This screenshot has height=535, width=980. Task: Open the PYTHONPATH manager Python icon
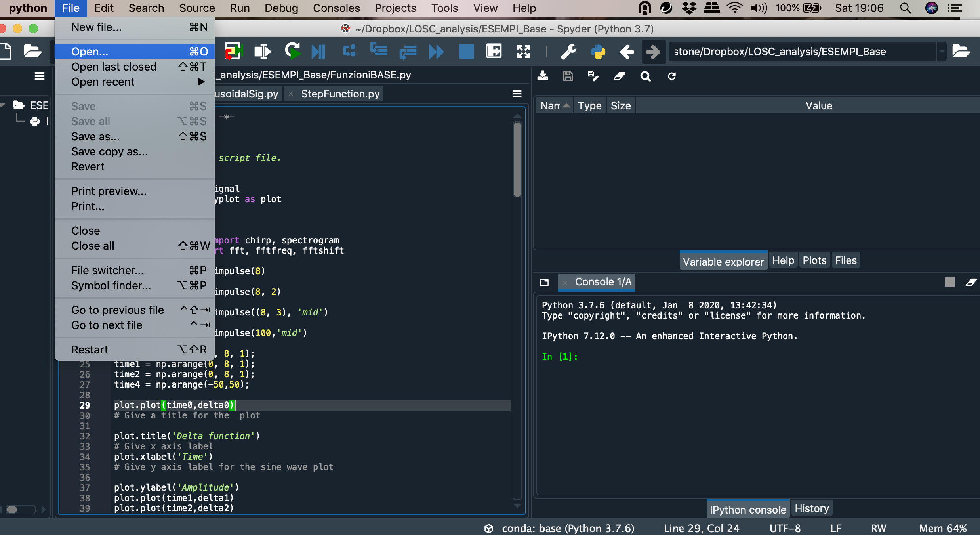click(598, 52)
